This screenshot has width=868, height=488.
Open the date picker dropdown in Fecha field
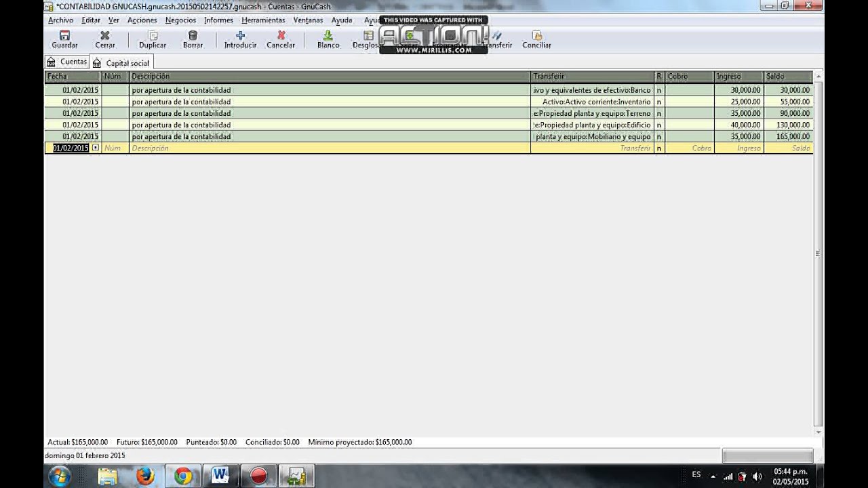click(96, 148)
